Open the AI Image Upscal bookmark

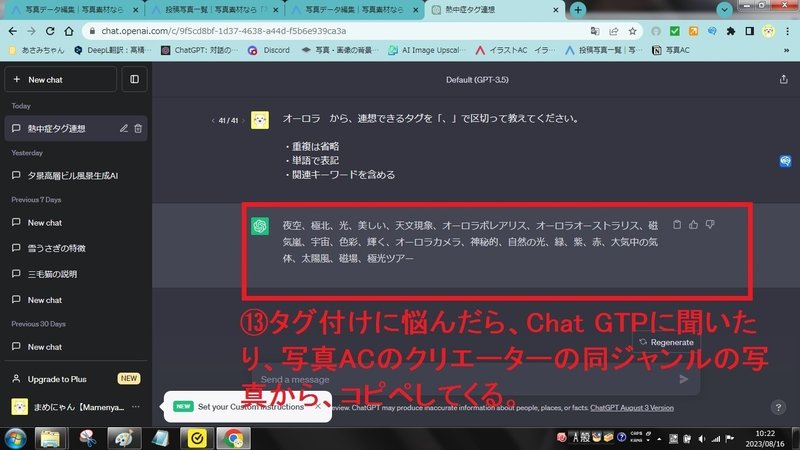[x=427, y=50]
